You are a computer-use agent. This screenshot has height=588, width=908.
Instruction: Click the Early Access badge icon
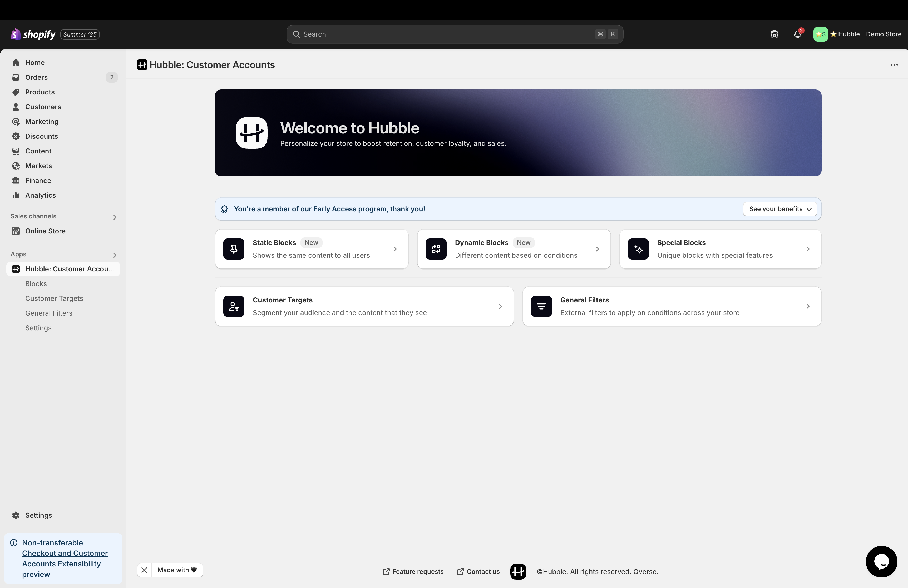[x=224, y=209]
